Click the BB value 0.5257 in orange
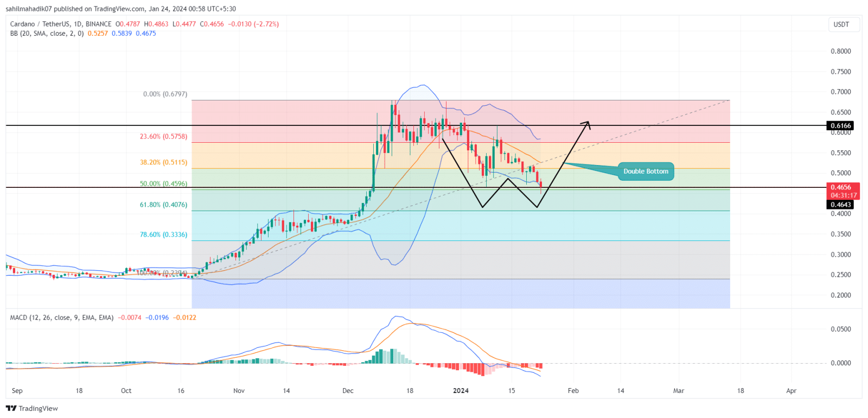The image size is (868, 418). 98,33
